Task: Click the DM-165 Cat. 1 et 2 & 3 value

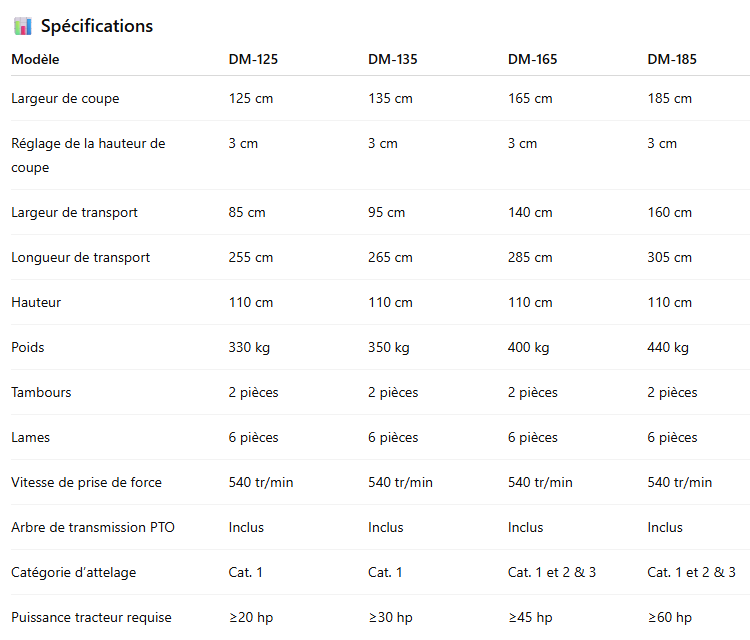Action: click(x=552, y=572)
